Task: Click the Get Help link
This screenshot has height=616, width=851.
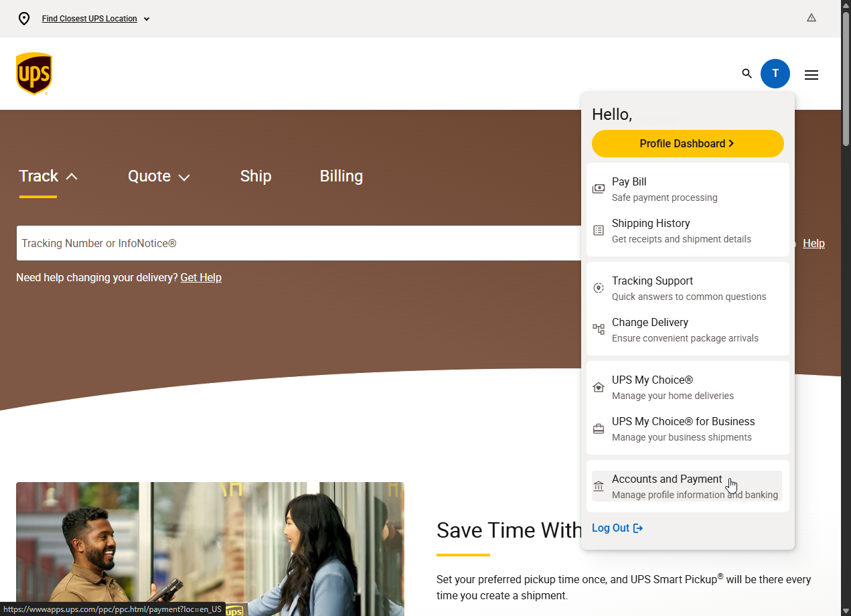Action: [x=201, y=277]
